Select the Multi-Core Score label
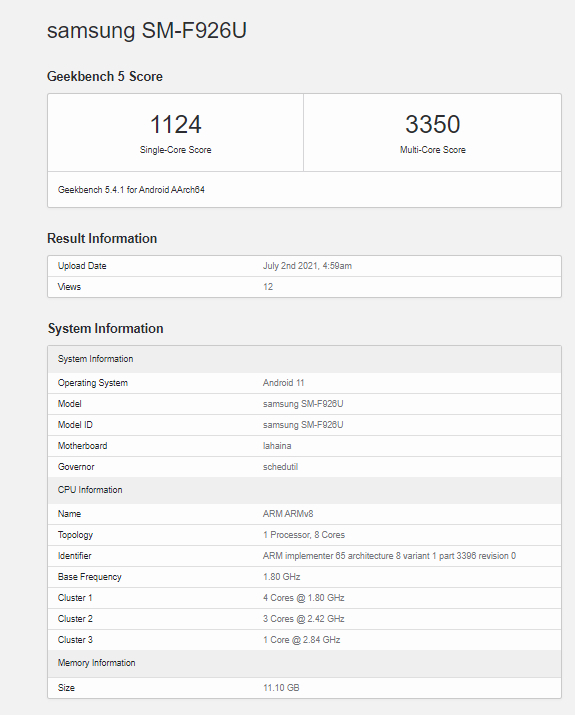The image size is (575, 715). [x=433, y=150]
